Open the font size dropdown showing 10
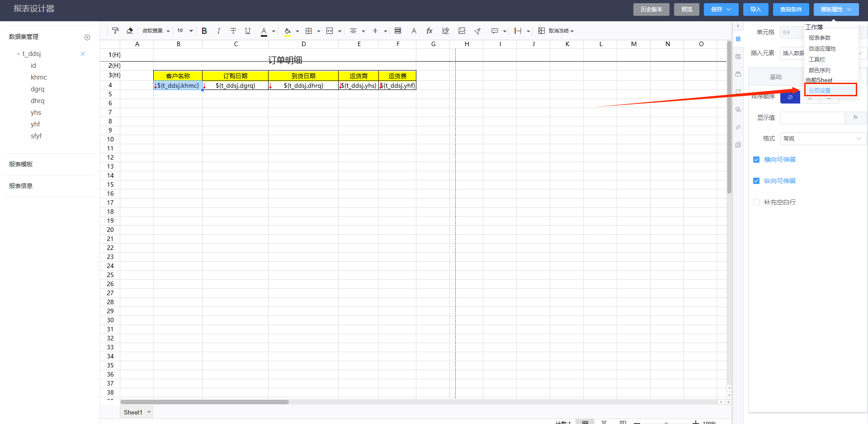868x424 pixels. pyautogui.click(x=185, y=31)
